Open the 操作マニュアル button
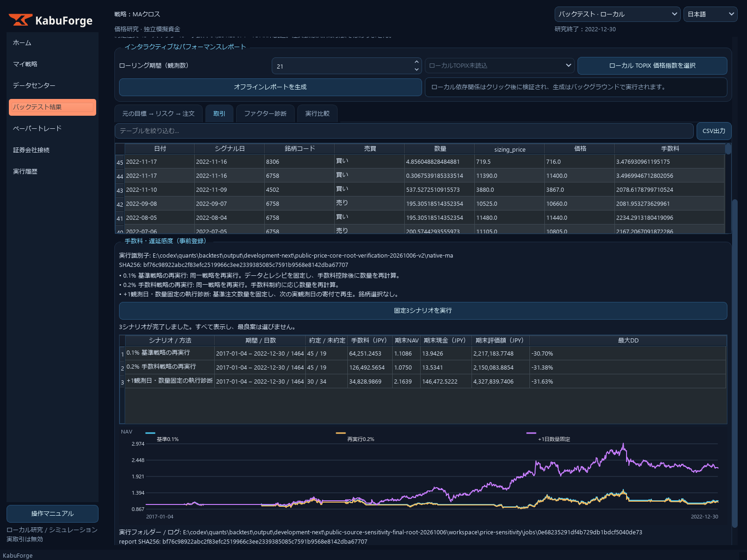 coord(52,513)
